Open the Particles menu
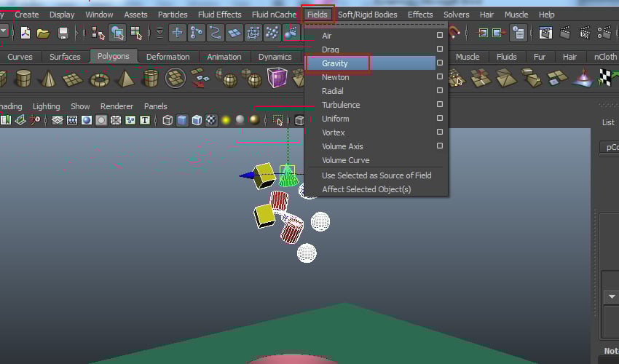Image resolution: width=619 pixels, height=364 pixels. [x=173, y=15]
